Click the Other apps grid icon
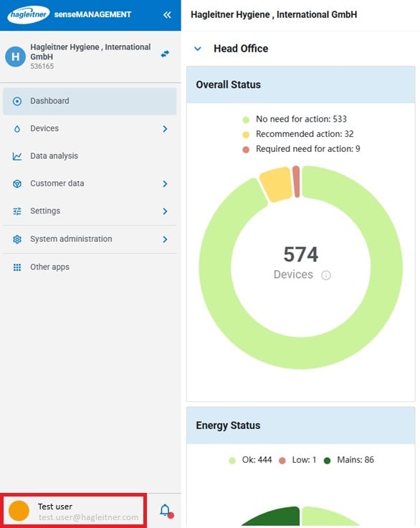 (x=17, y=267)
